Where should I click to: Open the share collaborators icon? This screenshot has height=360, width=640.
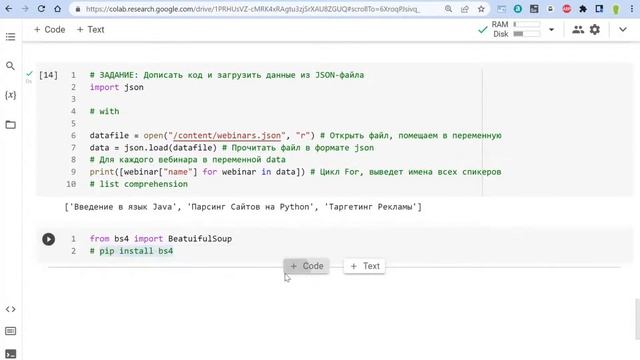(x=578, y=29)
